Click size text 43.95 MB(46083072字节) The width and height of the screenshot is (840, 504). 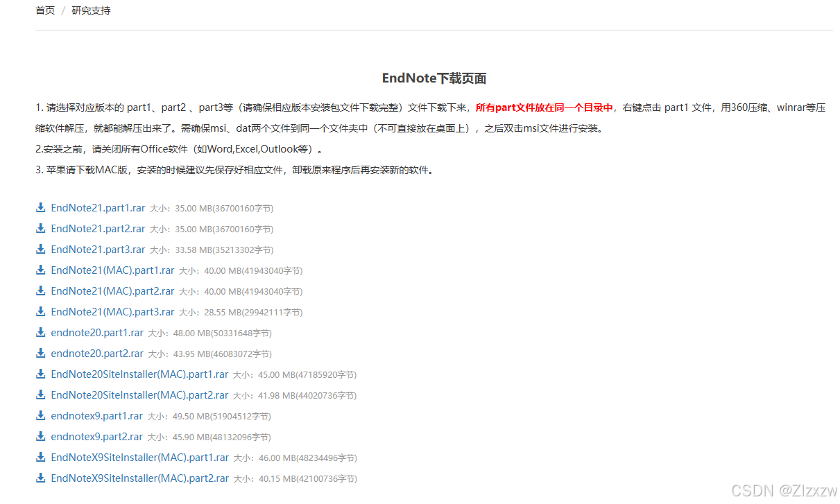[222, 354]
